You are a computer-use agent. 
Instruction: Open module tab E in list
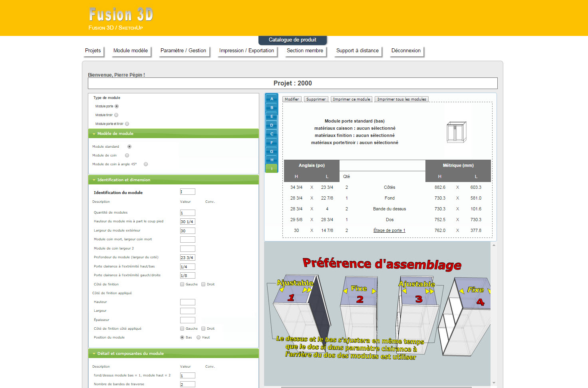click(x=272, y=117)
